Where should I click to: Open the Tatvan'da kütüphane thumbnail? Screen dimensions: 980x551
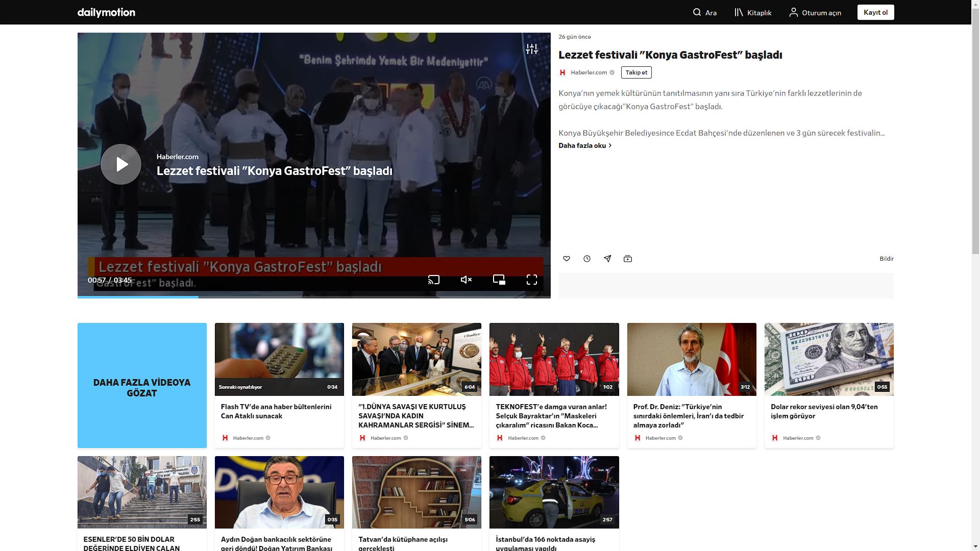[x=416, y=492]
